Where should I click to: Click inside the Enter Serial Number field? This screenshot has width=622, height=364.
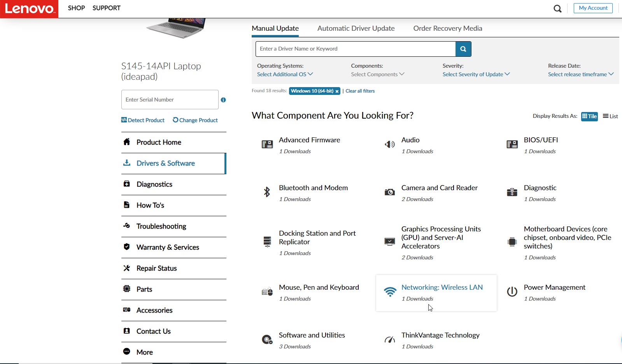pyautogui.click(x=170, y=100)
